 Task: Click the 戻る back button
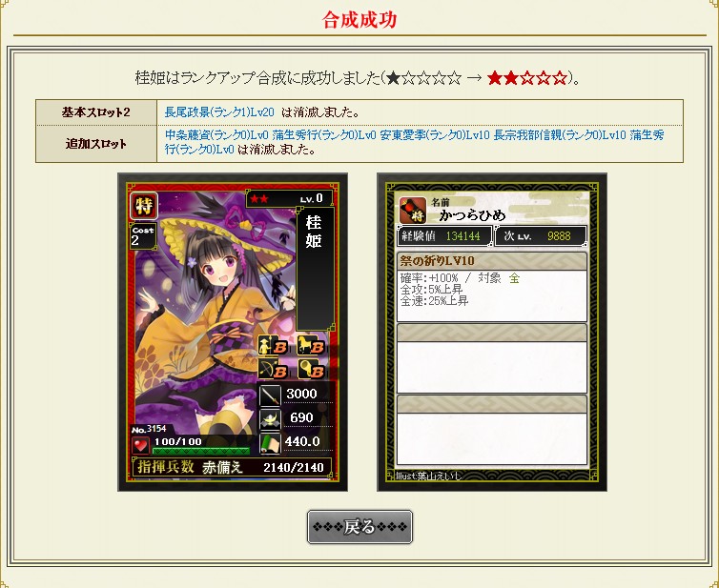pyautogui.click(x=359, y=527)
